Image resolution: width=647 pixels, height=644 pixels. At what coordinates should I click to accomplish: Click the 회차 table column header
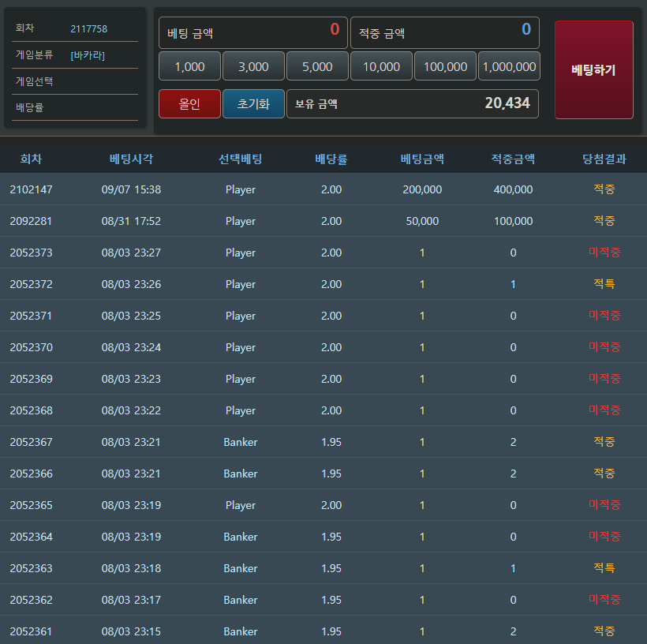(x=31, y=159)
